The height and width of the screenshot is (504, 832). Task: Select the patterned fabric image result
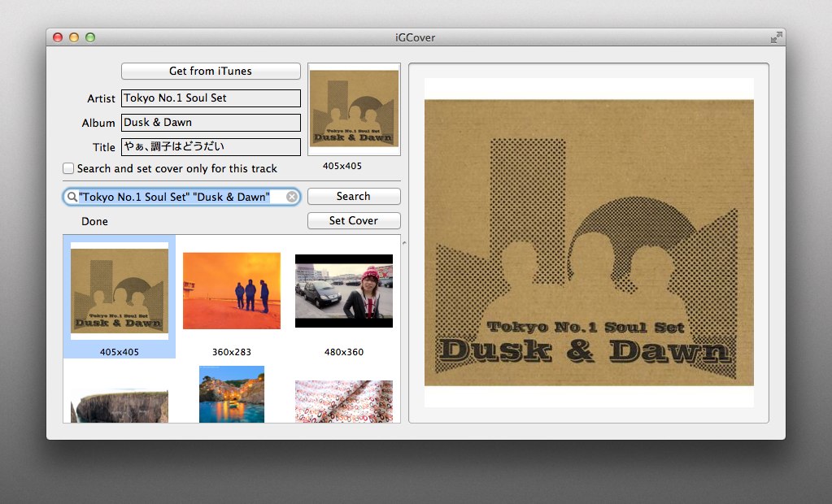click(x=344, y=402)
